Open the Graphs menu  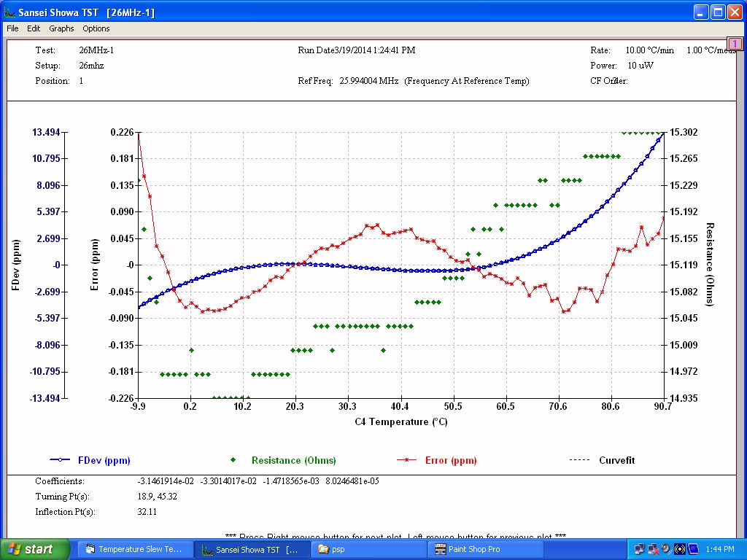click(x=61, y=28)
